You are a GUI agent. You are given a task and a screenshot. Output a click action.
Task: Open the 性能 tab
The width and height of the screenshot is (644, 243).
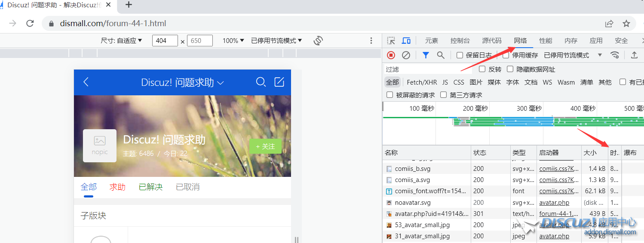546,41
